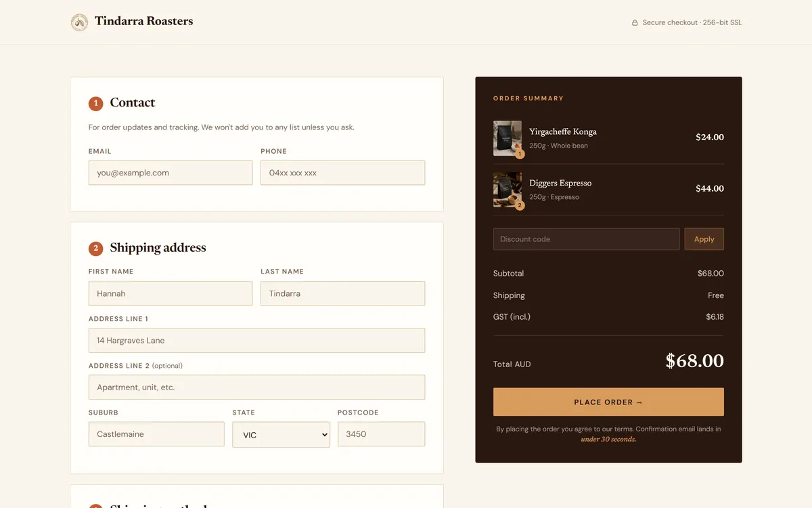Click the 'under 30 seconds' italic text
The image size is (812, 508).
tap(608, 439)
